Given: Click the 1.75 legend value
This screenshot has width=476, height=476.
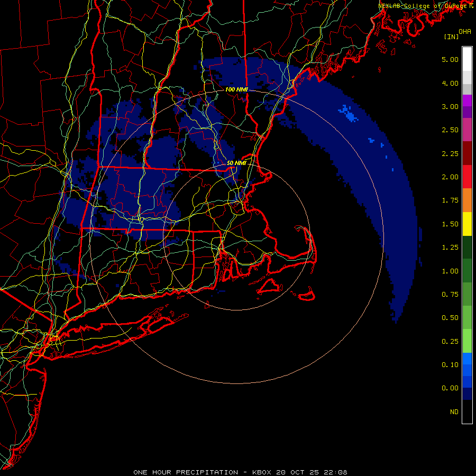Looking at the screenshot, I should (x=450, y=200).
